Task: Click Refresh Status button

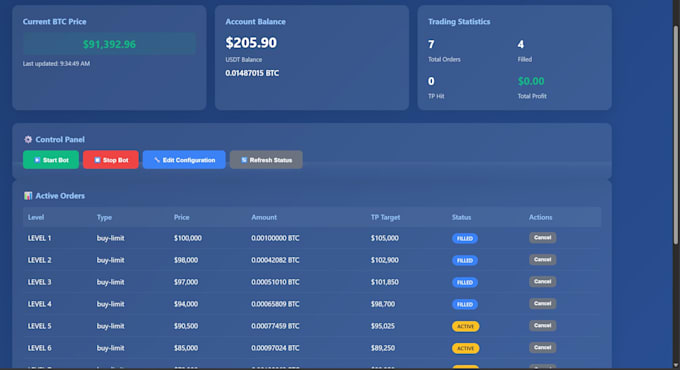Action: [266, 160]
